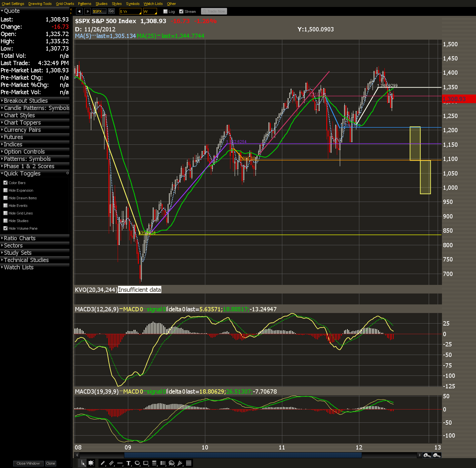Uncheck Hide Volume Pane

coord(5,228)
